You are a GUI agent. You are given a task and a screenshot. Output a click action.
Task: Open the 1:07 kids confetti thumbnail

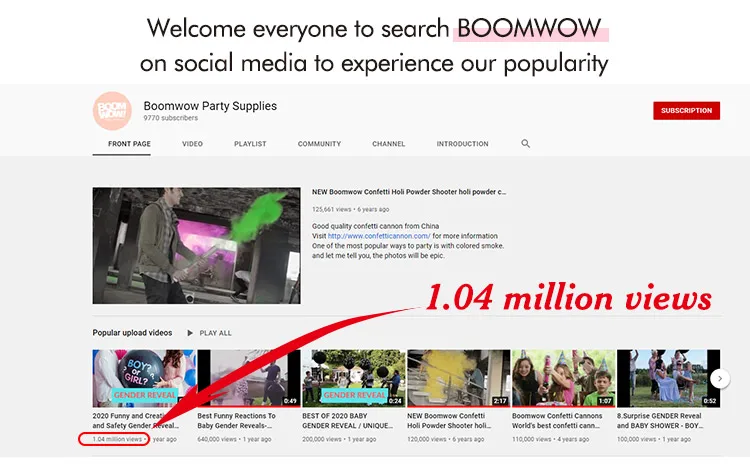[x=563, y=378]
